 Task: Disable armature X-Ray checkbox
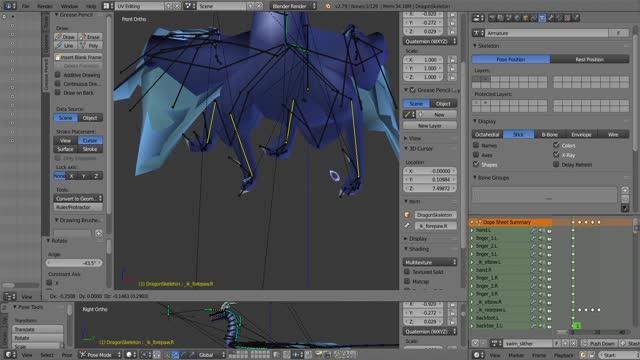pos(556,155)
